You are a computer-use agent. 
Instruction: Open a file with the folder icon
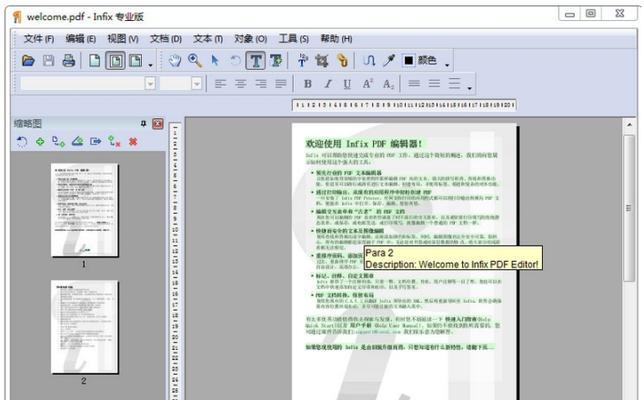tap(28, 61)
